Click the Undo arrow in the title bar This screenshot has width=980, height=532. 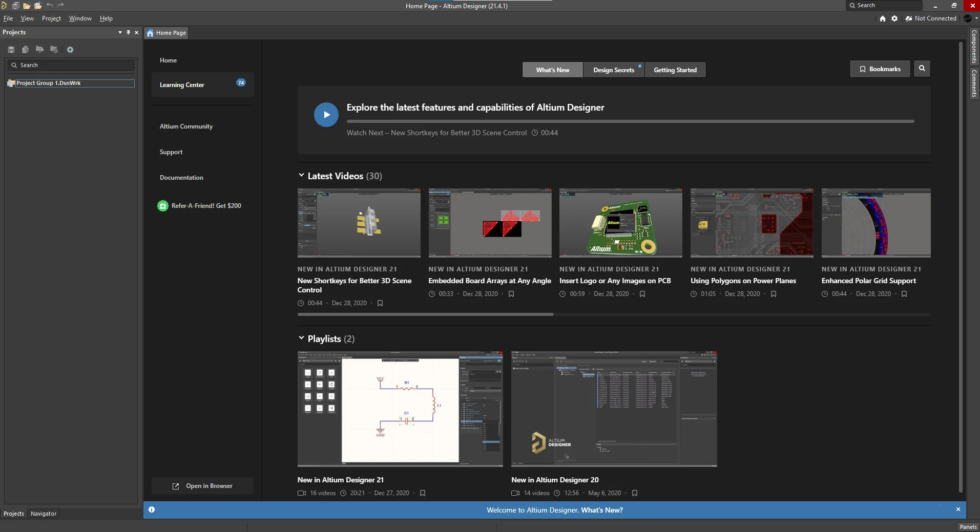(x=50, y=5)
